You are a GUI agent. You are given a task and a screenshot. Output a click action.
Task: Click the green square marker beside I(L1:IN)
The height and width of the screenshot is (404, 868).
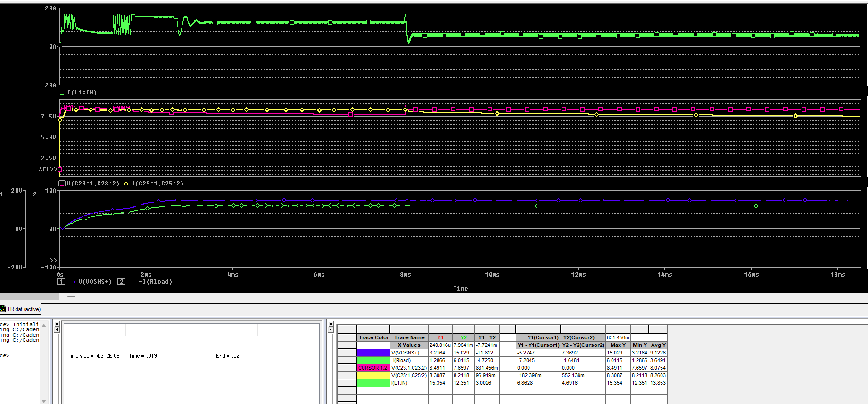pyautogui.click(x=62, y=93)
